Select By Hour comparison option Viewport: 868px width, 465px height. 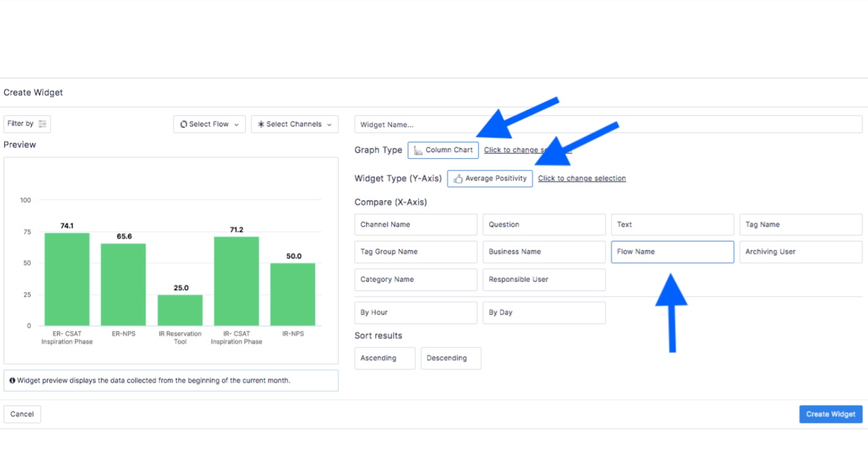tap(416, 312)
